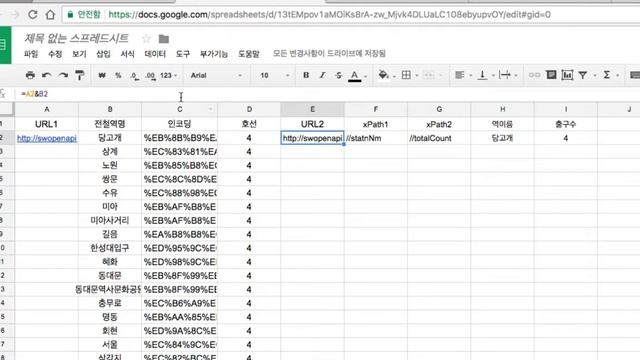Toggle strikethrough formatting

coord(338,75)
